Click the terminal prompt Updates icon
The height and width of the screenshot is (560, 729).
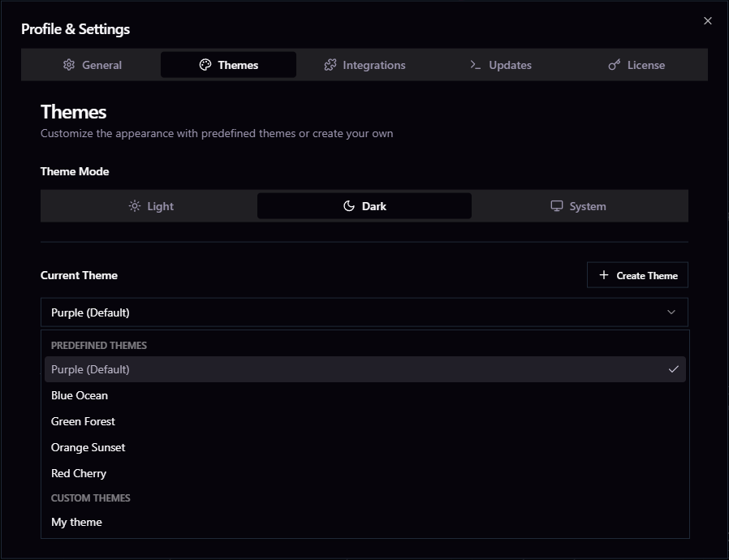[476, 65]
